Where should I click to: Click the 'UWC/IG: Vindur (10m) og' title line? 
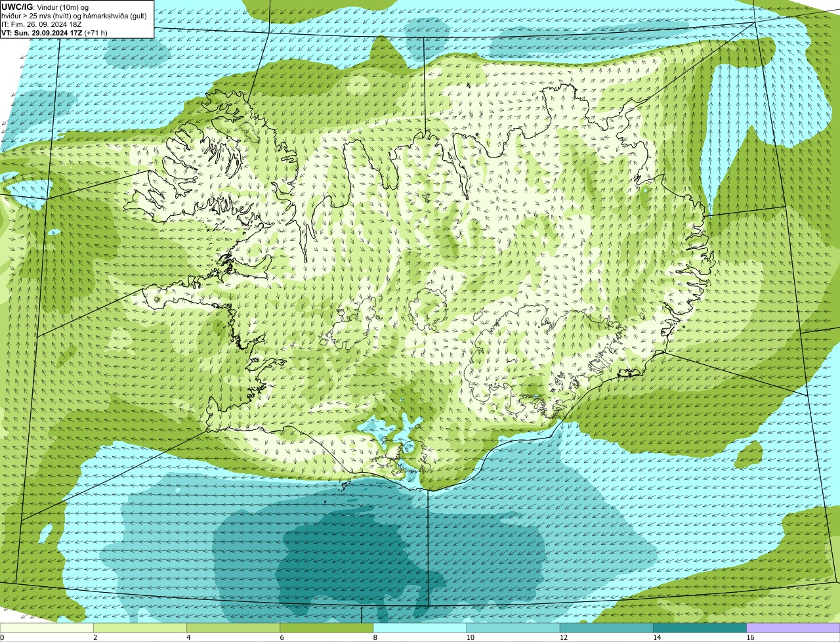[45, 7]
